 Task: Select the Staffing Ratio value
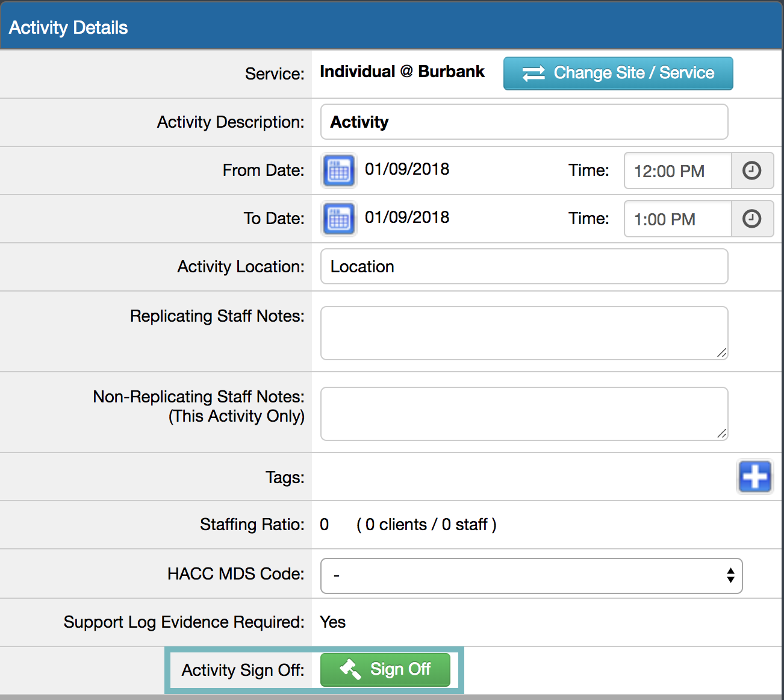click(x=325, y=525)
